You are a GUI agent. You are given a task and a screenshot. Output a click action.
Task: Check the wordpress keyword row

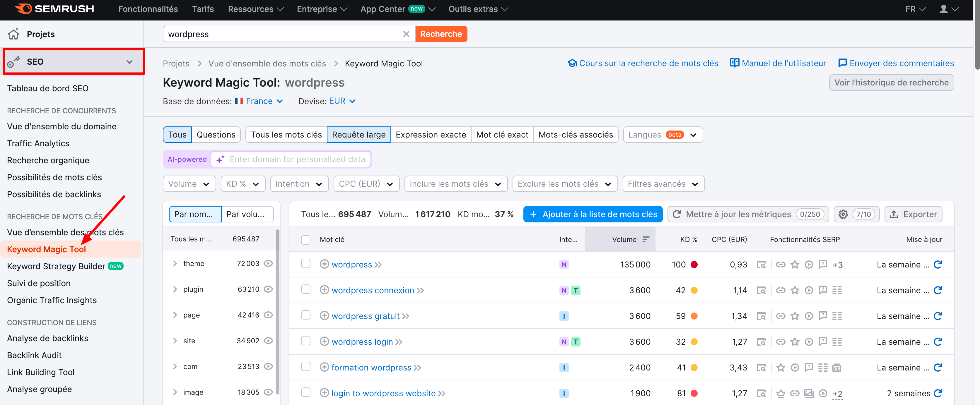point(305,264)
